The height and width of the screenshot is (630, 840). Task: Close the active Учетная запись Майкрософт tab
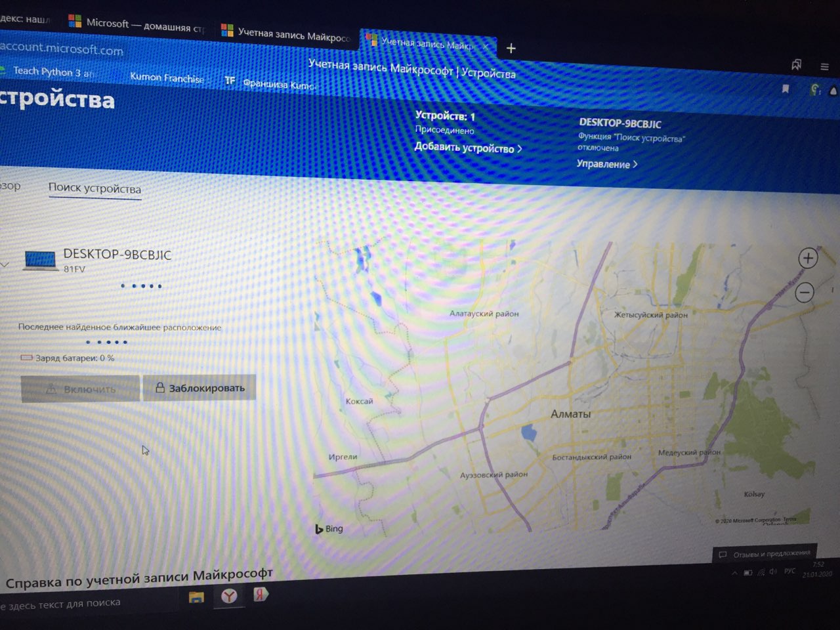[x=486, y=47]
